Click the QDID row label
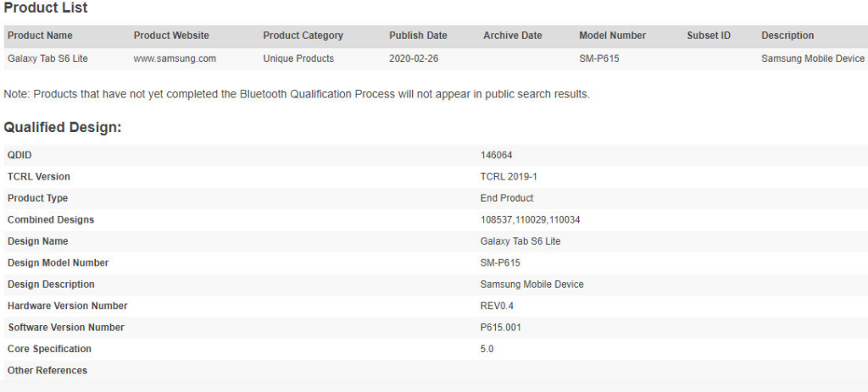Image resolution: width=868 pixels, height=392 pixels. [19, 156]
